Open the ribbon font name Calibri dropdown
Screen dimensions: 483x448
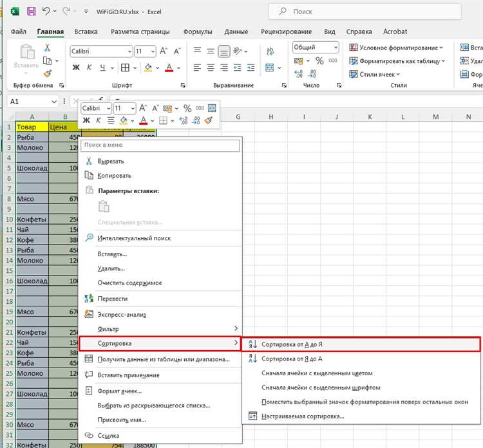pyautogui.click(x=129, y=51)
